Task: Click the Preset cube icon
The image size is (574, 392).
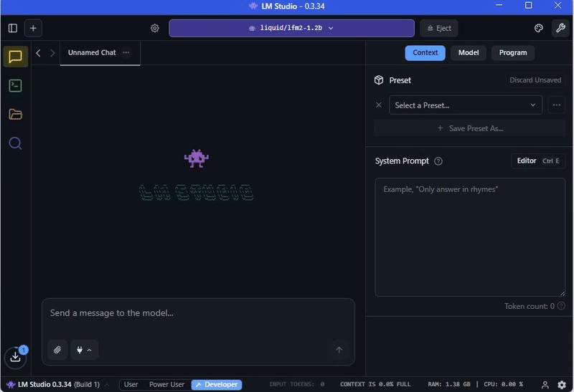Action: click(x=379, y=80)
